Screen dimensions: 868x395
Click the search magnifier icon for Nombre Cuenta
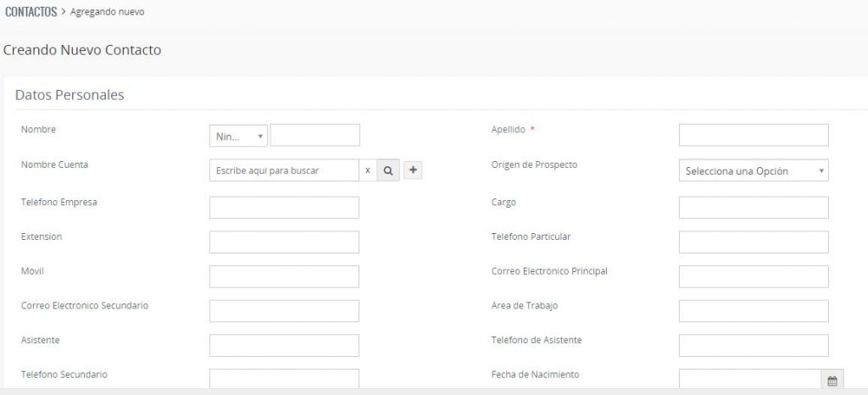coord(387,170)
